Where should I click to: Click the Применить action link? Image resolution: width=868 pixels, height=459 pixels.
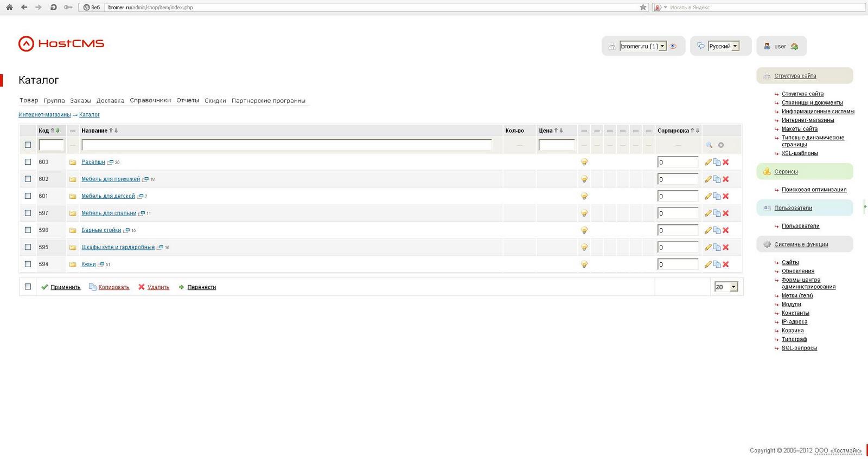(66, 287)
